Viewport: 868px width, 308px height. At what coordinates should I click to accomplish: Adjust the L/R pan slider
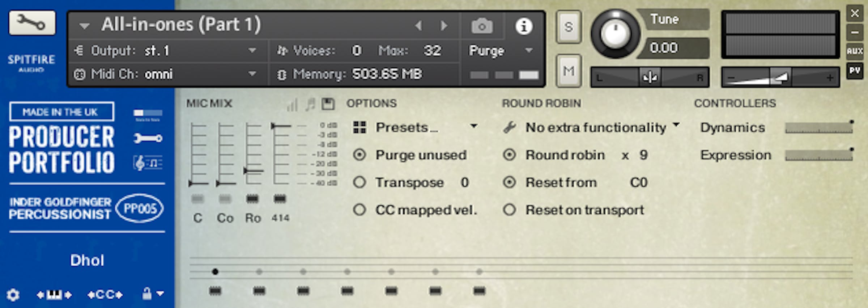(650, 77)
